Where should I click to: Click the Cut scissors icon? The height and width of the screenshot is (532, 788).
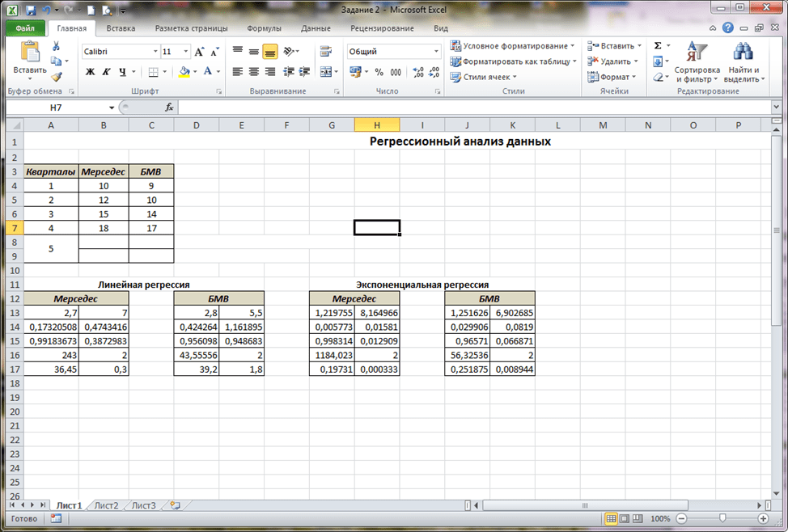tap(56, 46)
